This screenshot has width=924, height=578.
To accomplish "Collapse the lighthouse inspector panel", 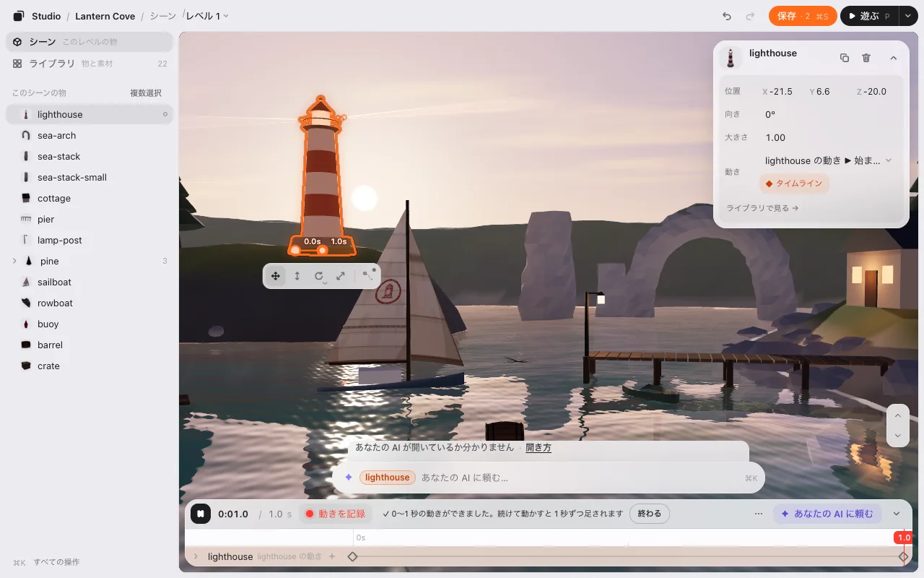I will [x=893, y=58].
